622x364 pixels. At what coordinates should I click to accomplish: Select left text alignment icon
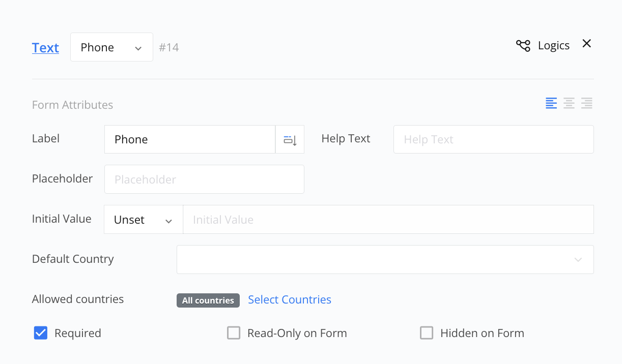[551, 103]
